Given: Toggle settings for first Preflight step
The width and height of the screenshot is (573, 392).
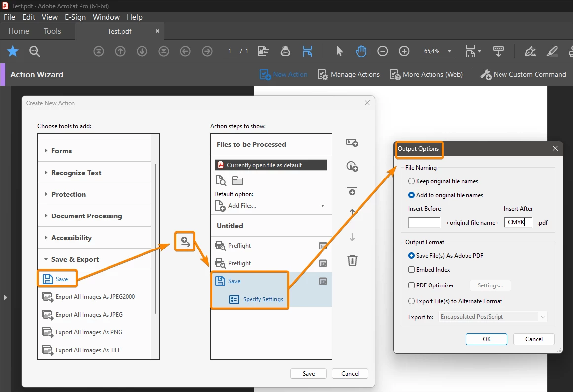Looking at the screenshot, I should 323,246.
